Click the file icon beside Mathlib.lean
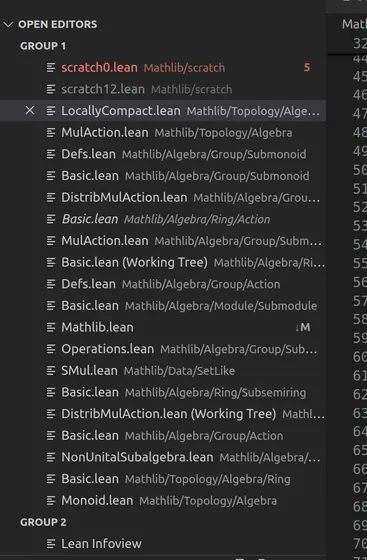This screenshot has height=560, width=367. click(x=51, y=327)
